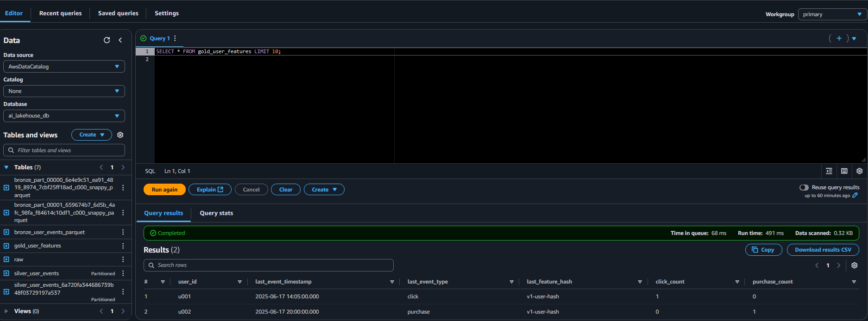This screenshot has width=868, height=321.
Task: Refresh the Data panel
Action: pyautogui.click(x=107, y=40)
